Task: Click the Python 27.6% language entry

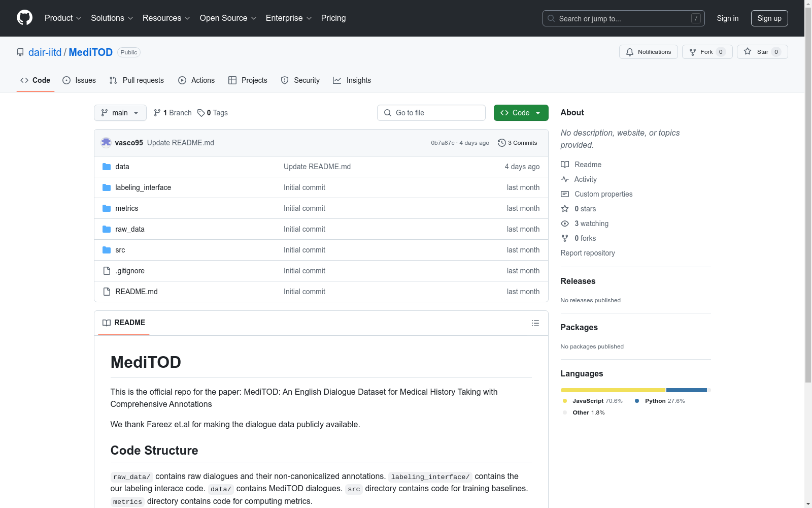Action: (x=660, y=401)
